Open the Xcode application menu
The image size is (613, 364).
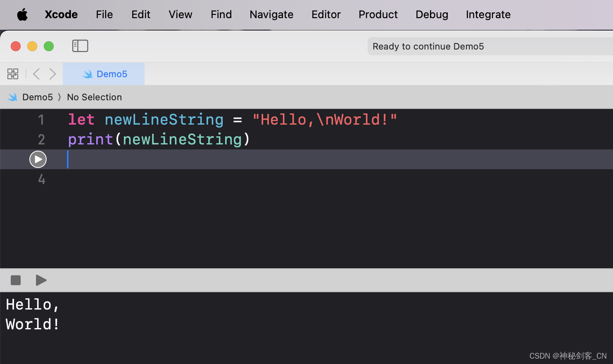click(x=61, y=14)
